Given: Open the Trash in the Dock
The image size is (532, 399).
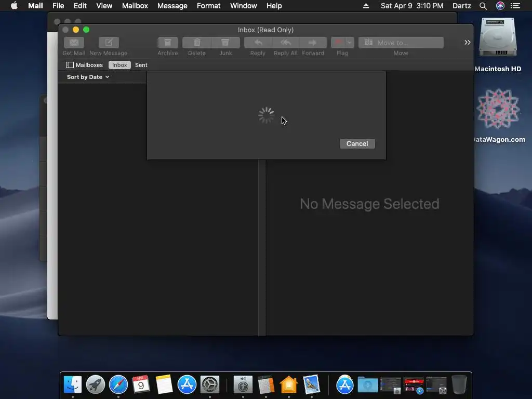Looking at the screenshot, I should click(459, 384).
